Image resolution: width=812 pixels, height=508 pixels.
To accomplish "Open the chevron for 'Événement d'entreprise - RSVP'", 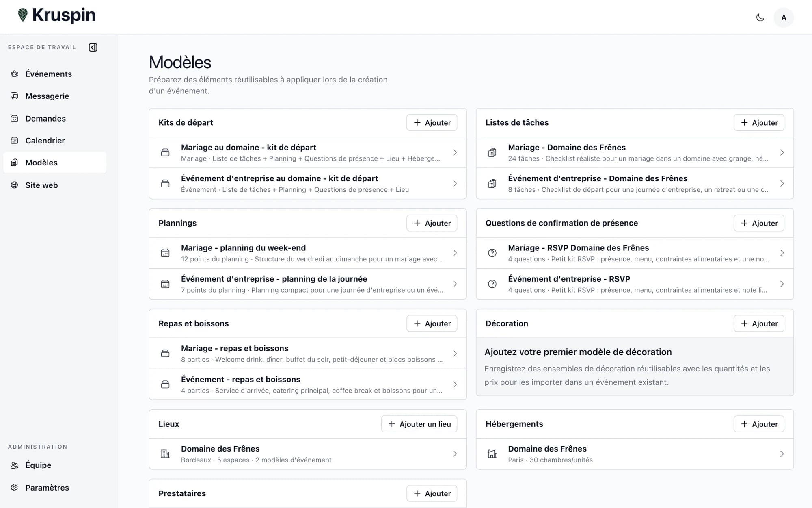I will click(782, 284).
